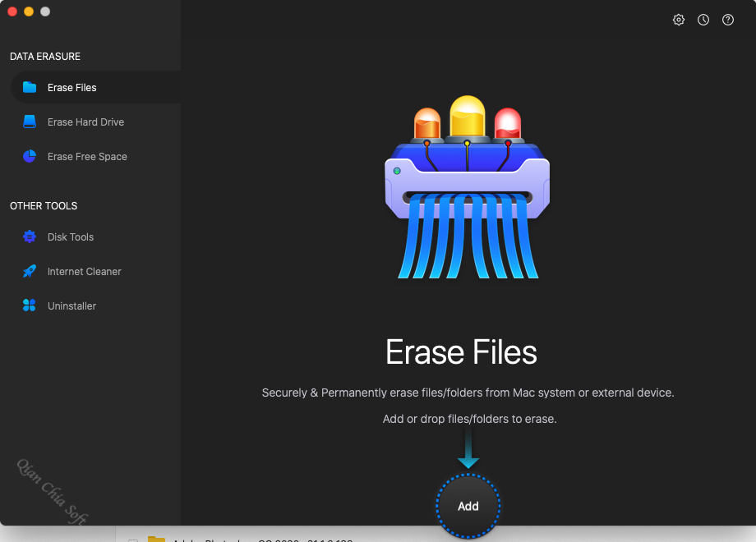Open the Uninstaller section
Viewport: 756px width, 542px height.
pyautogui.click(x=71, y=306)
